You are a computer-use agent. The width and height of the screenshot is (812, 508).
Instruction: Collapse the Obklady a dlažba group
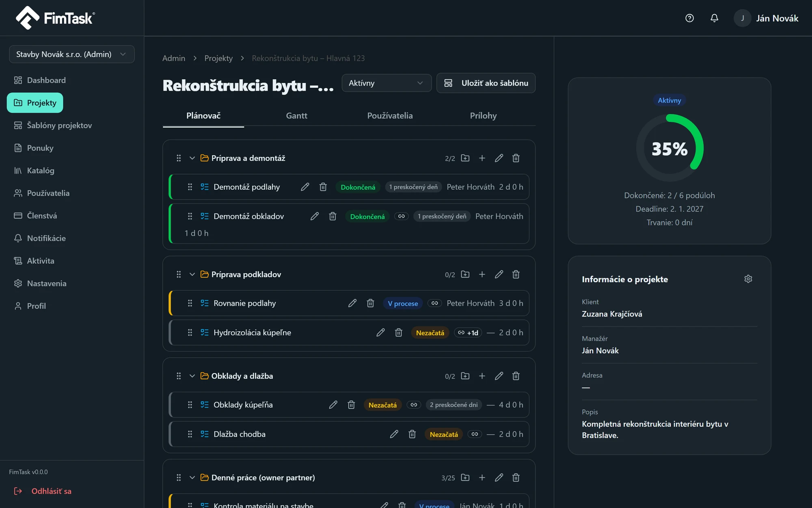pyautogui.click(x=192, y=376)
